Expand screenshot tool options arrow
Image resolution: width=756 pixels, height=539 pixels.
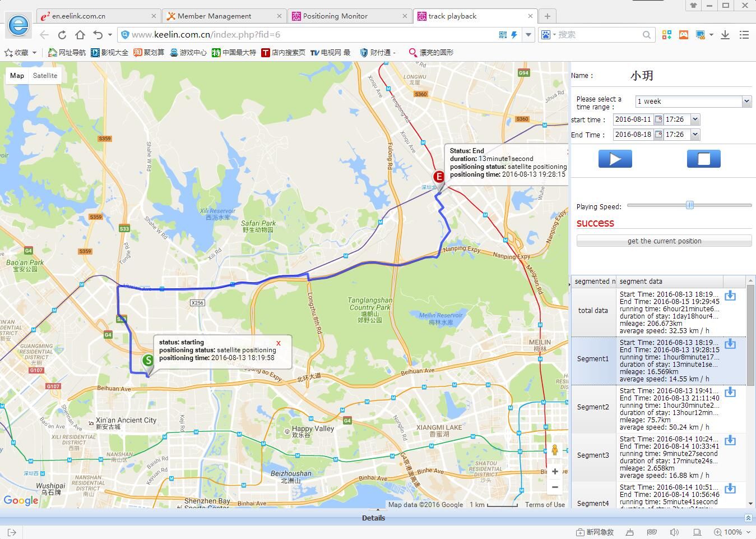click(711, 35)
